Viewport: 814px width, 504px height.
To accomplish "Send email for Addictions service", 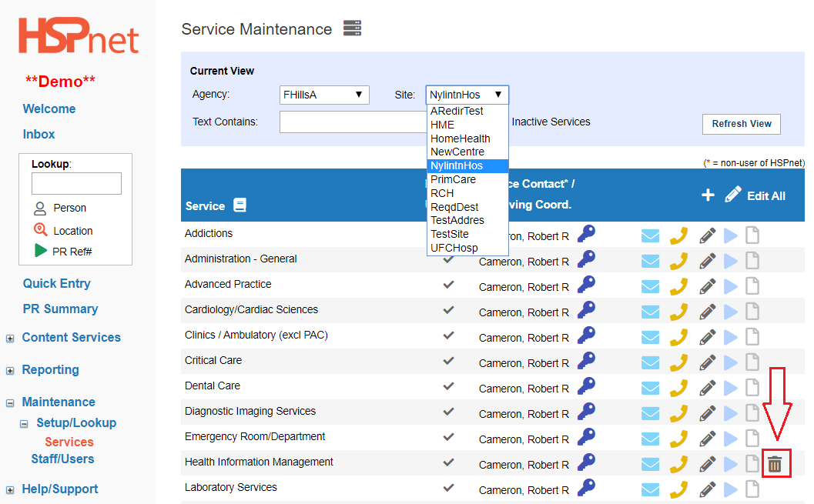I will [x=650, y=236].
